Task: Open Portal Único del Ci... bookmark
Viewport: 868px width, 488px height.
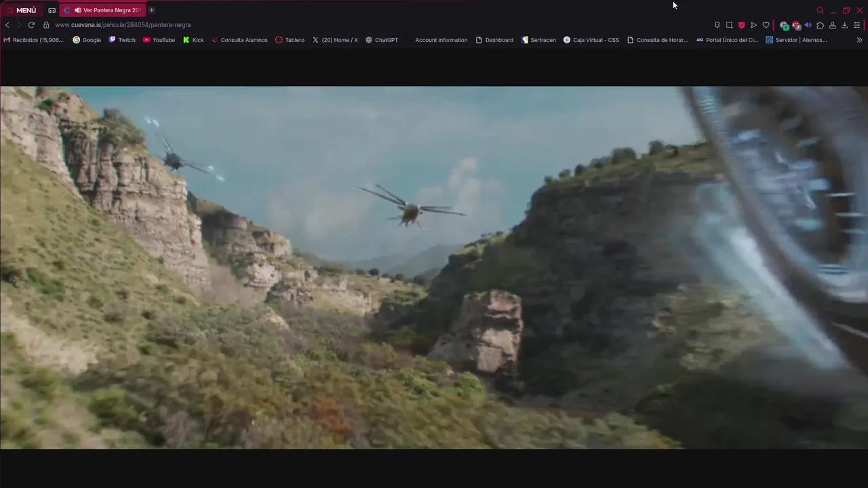Action: coord(727,40)
